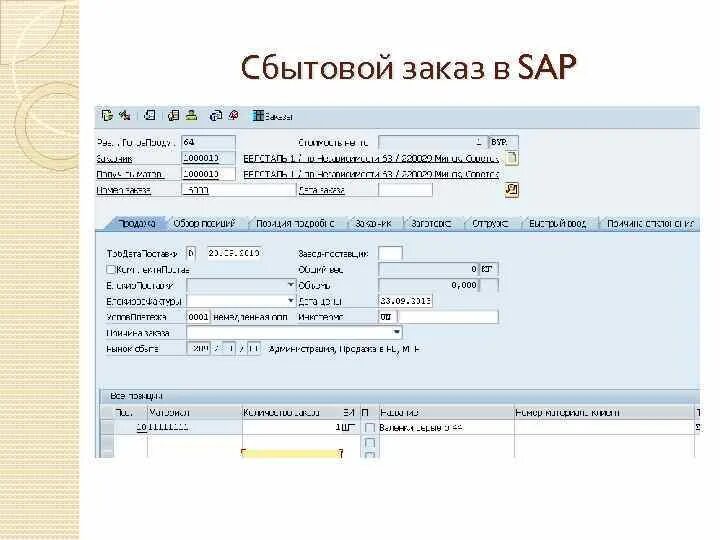The height and width of the screenshot is (540, 720).
Task: Click the Инкотермы description input field
Action: click(x=448, y=317)
